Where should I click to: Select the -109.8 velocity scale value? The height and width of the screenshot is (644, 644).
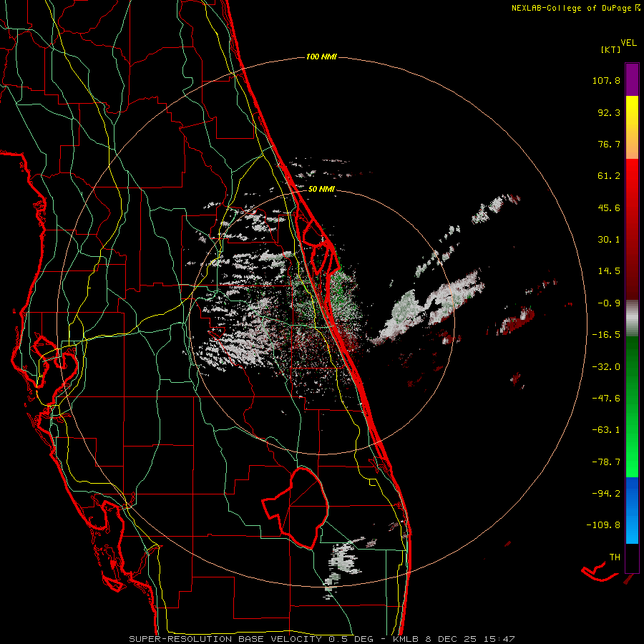coord(604,525)
